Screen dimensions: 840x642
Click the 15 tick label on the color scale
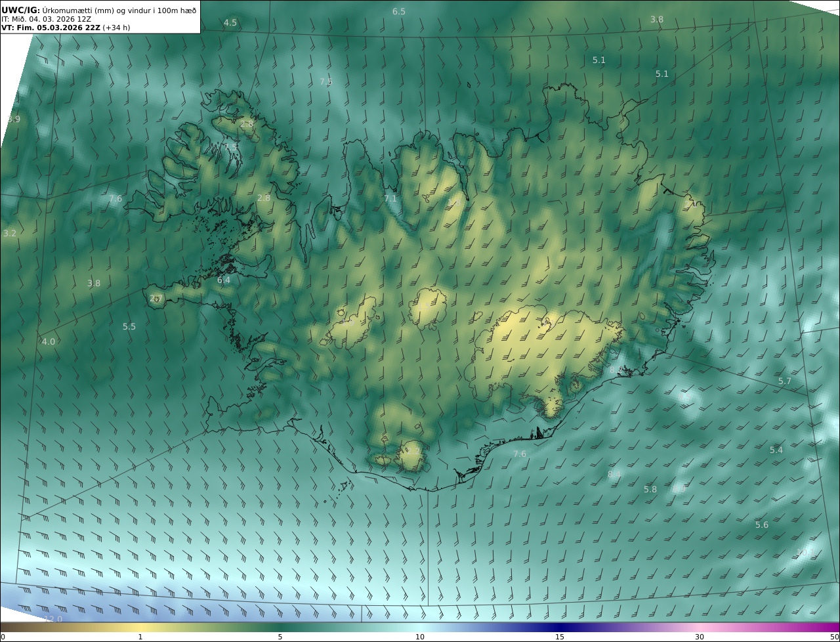point(560,637)
